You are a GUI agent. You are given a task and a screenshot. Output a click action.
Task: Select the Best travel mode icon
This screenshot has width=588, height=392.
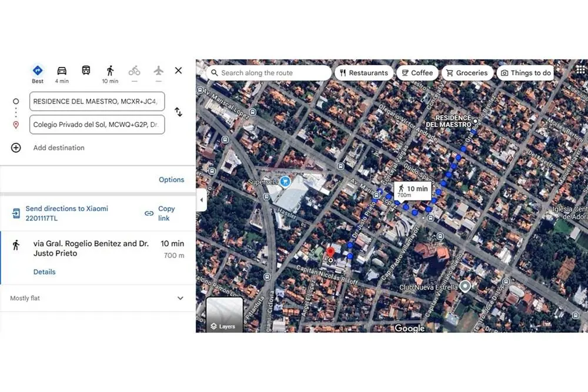tap(38, 71)
